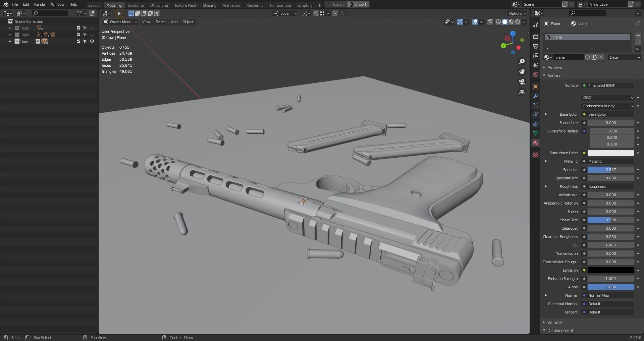
Task: Switch orthographic/perspective grid icon
Action: pyautogui.click(x=522, y=92)
